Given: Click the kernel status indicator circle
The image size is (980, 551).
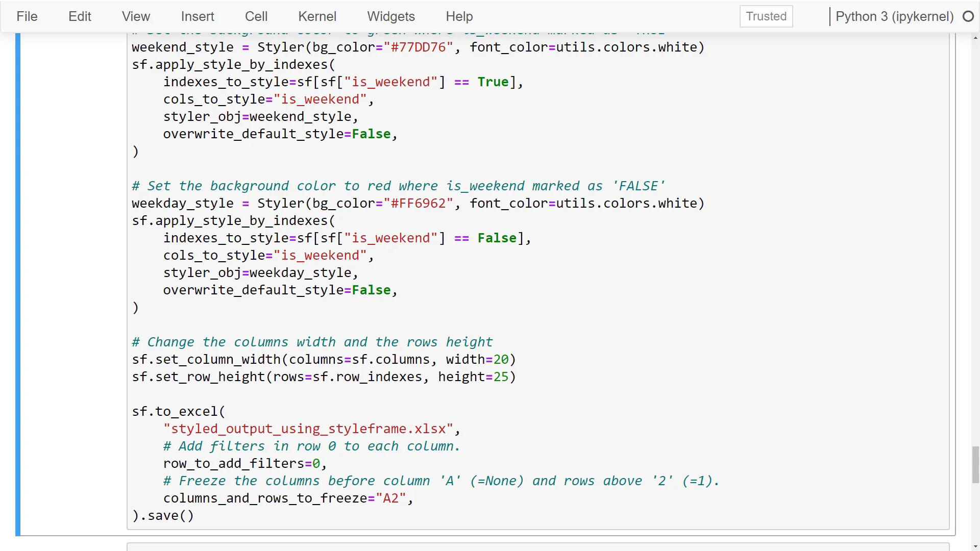Looking at the screenshot, I should pos(968,16).
